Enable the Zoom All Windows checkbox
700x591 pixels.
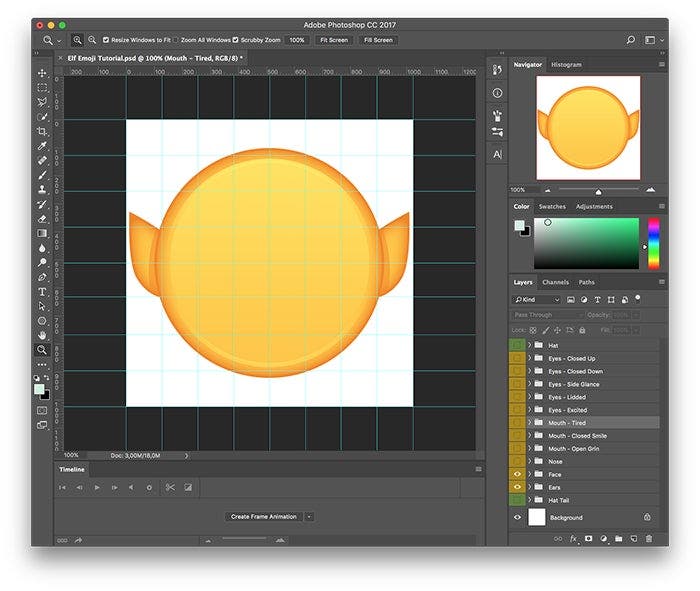click(x=176, y=40)
